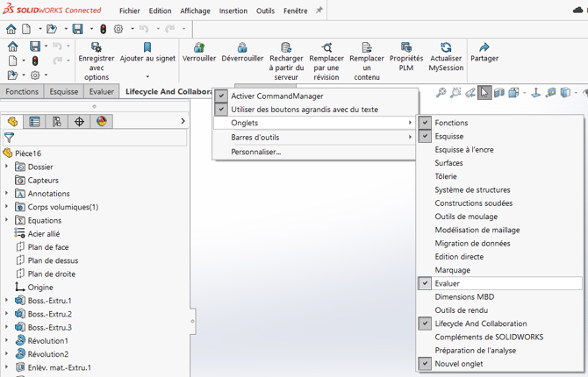Uncheck the Fonctions tab option
This screenshot has width=588, height=377.
point(425,123)
